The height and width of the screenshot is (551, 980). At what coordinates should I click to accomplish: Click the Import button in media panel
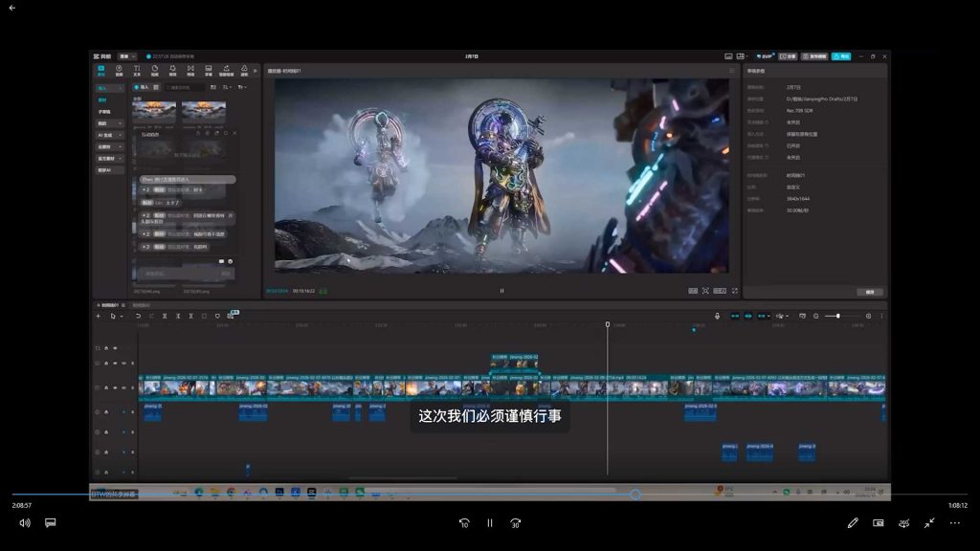(142, 87)
